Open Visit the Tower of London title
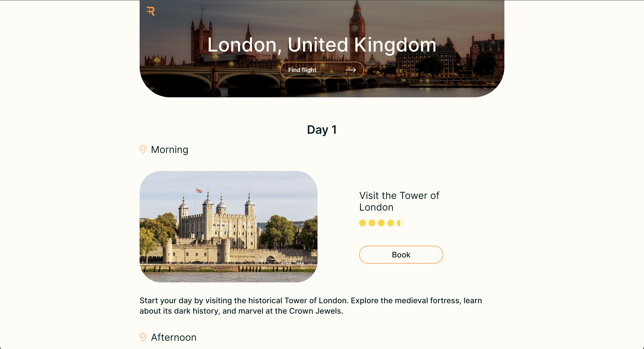The width and height of the screenshot is (644, 349). [x=399, y=201]
